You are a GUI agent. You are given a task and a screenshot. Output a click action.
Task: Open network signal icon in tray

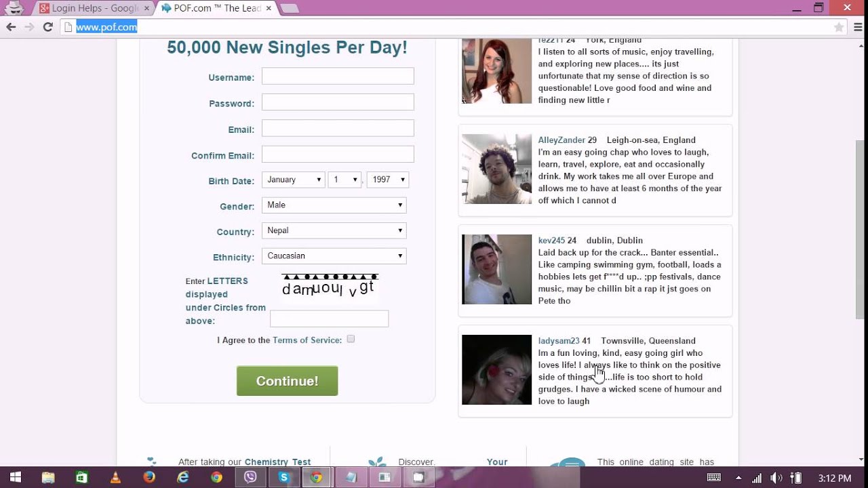[757, 478]
